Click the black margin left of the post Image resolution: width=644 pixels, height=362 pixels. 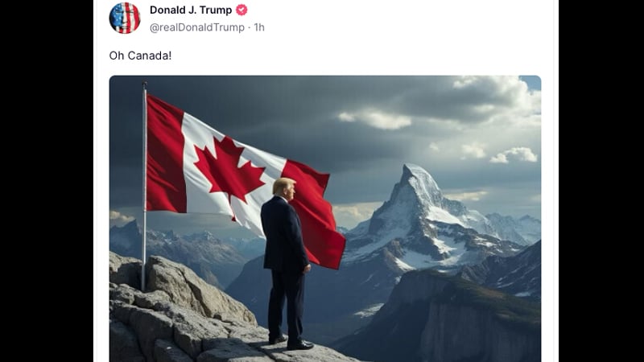click(47, 181)
